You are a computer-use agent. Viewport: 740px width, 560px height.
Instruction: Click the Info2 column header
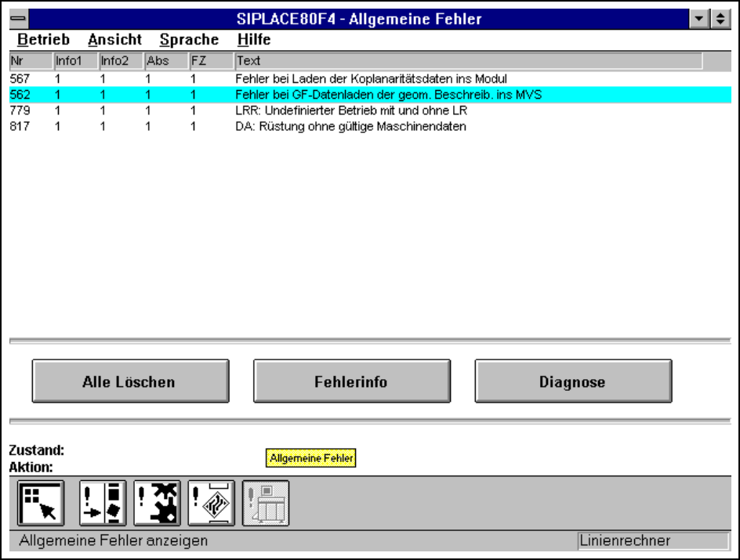pyautogui.click(x=122, y=61)
